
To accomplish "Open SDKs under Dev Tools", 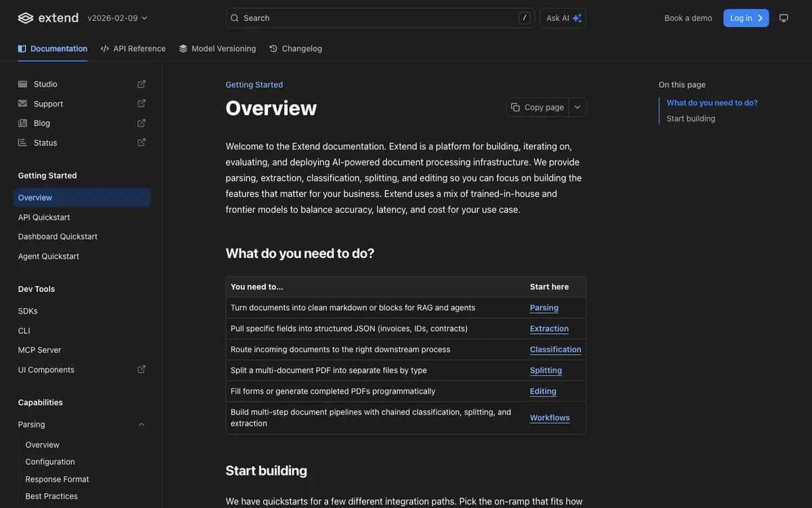I will click(82, 311).
